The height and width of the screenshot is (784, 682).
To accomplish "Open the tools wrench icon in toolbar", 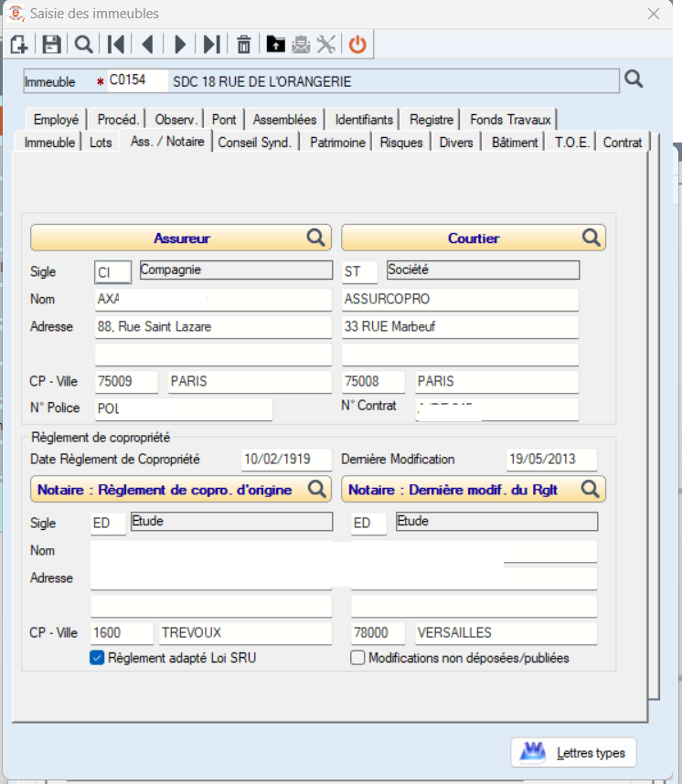I will [x=326, y=45].
